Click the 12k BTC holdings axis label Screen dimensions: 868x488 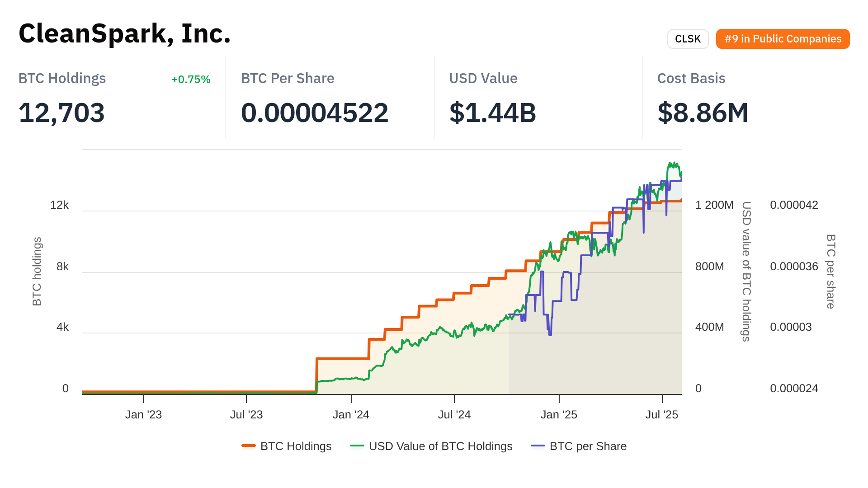point(59,205)
